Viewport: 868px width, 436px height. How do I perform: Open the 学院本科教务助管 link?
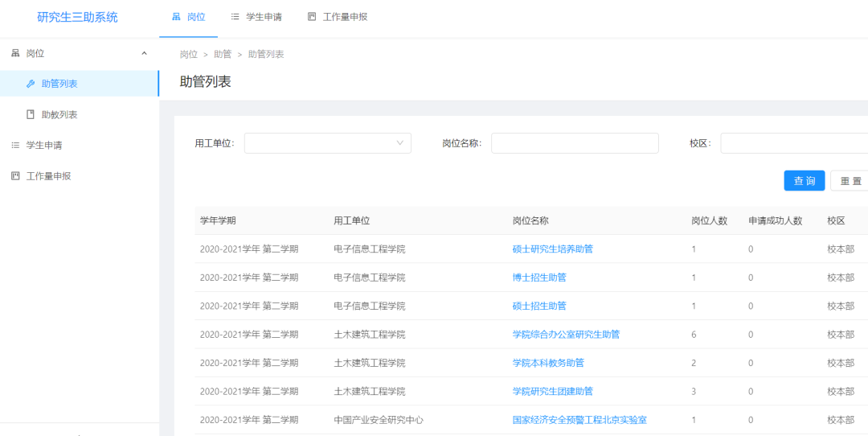[548, 363]
